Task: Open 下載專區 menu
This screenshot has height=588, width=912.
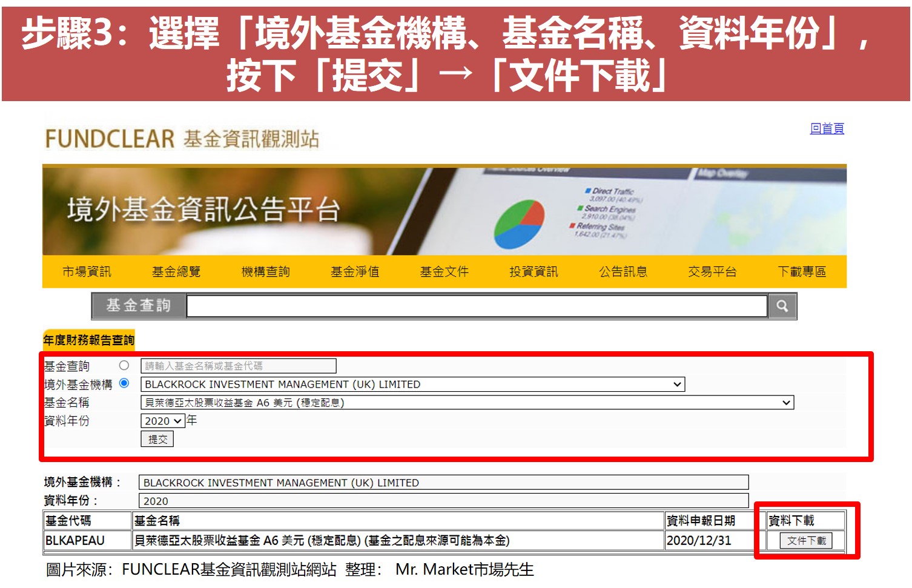Action: coord(802,272)
